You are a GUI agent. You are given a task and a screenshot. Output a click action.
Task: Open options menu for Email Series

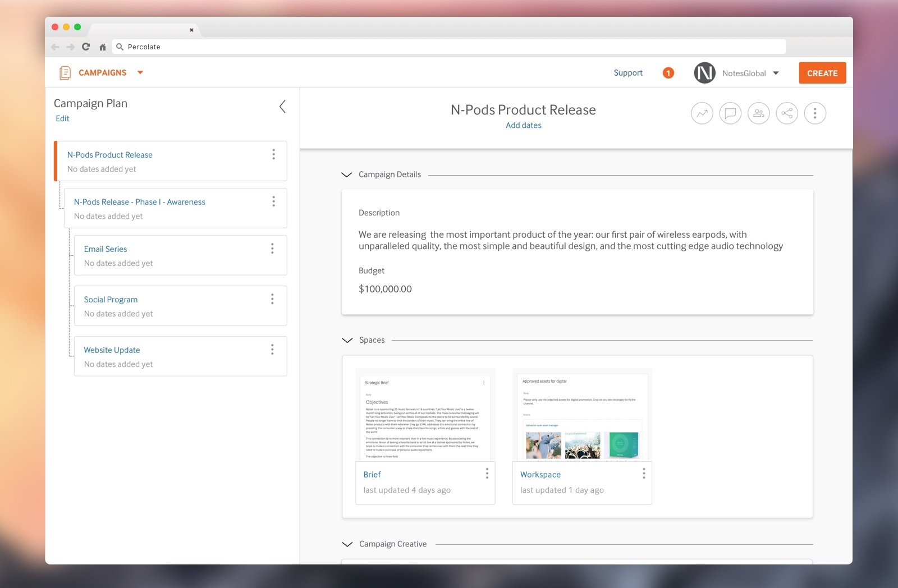pos(273,249)
